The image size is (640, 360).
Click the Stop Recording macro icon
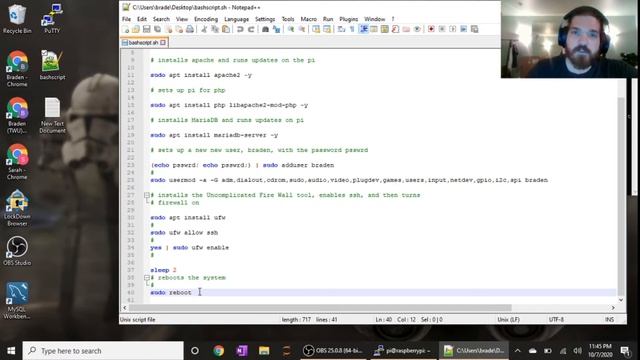(442, 29)
